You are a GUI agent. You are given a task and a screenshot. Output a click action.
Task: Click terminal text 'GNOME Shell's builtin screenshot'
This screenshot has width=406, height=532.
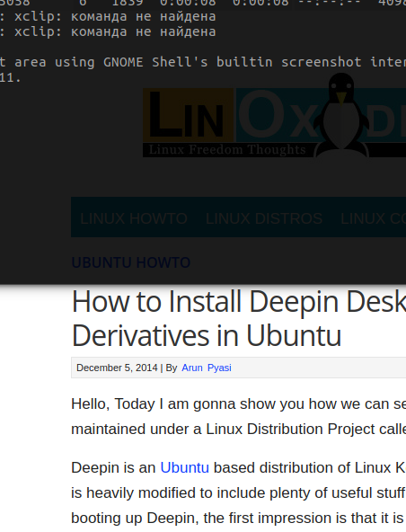pos(233,62)
